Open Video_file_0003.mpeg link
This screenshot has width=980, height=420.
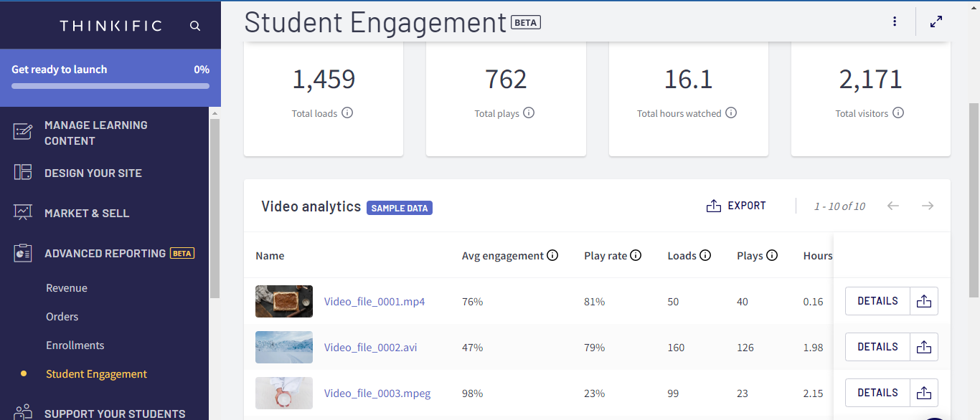coord(377,393)
